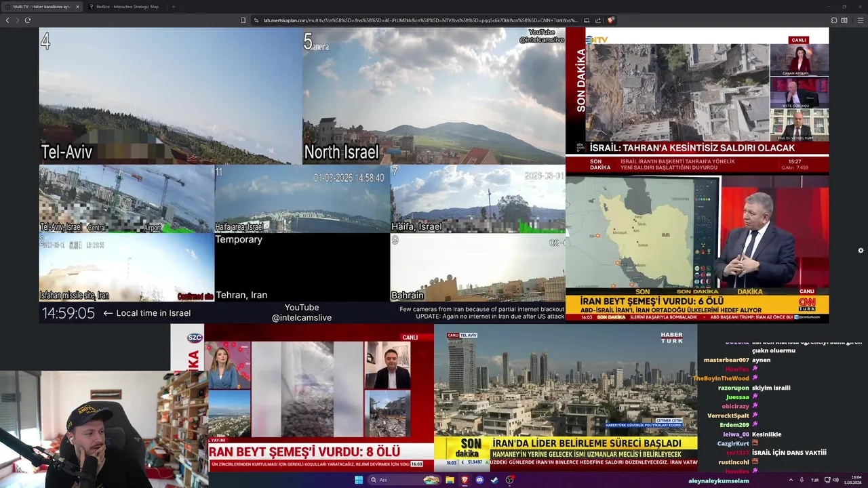Click chat username TheBoyInTheWood
This screenshot has width=868, height=488.
(721, 378)
